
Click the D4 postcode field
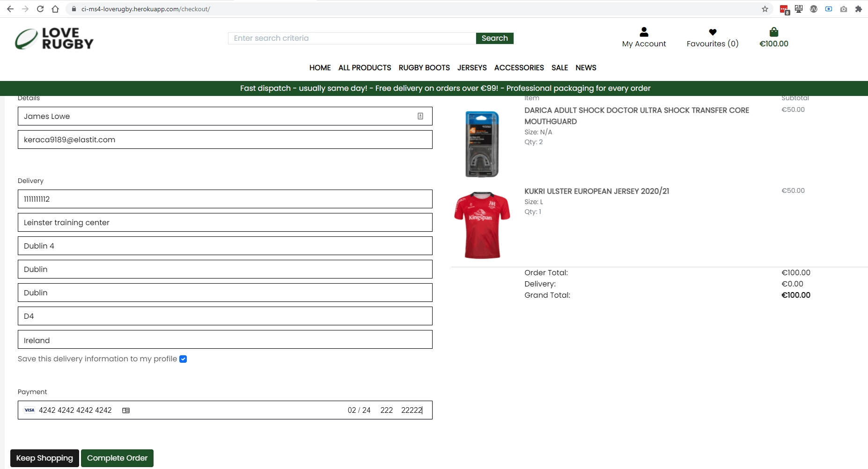pyautogui.click(x=225, y=316)
